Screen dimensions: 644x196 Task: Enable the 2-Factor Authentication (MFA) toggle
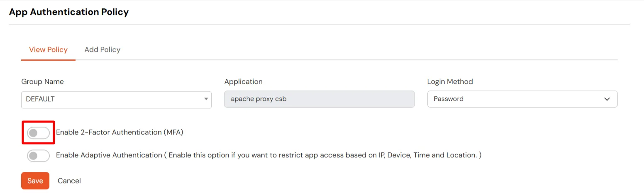(38, 133)
